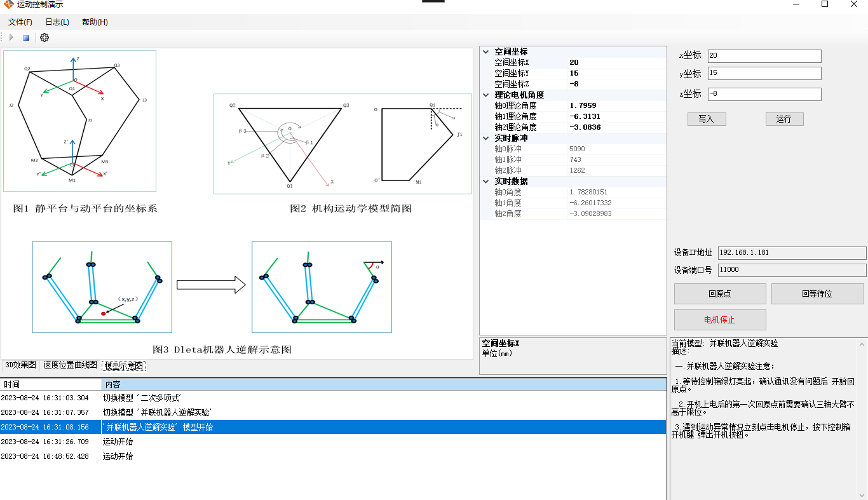The width and height of the screenshot is (868, 500).
Task: Click the play (start) toolbar icon
Action: [11, 37]
